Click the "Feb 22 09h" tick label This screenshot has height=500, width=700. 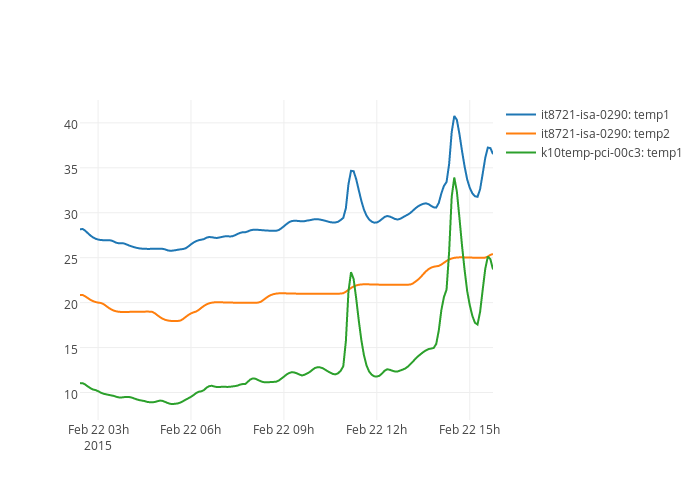[x=284, y=429]
